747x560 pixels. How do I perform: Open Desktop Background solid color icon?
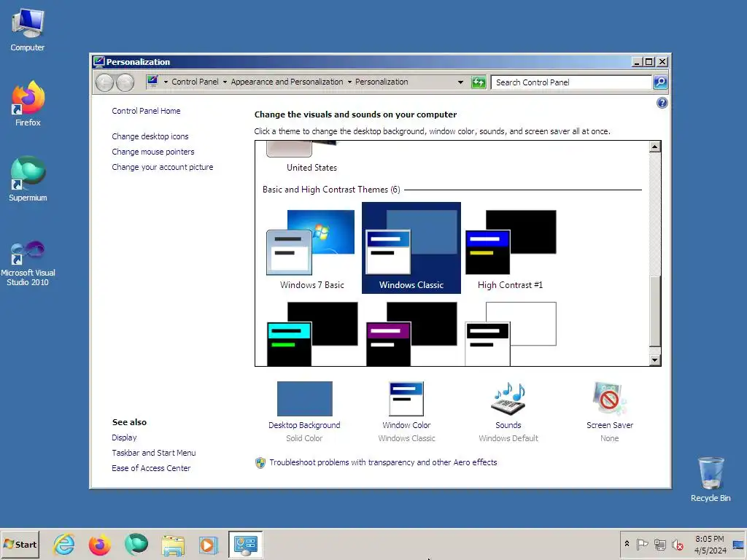click(304, 399)
